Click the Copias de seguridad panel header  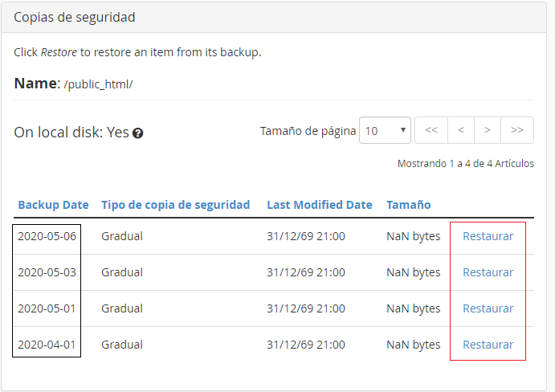[x=274, y=17]
